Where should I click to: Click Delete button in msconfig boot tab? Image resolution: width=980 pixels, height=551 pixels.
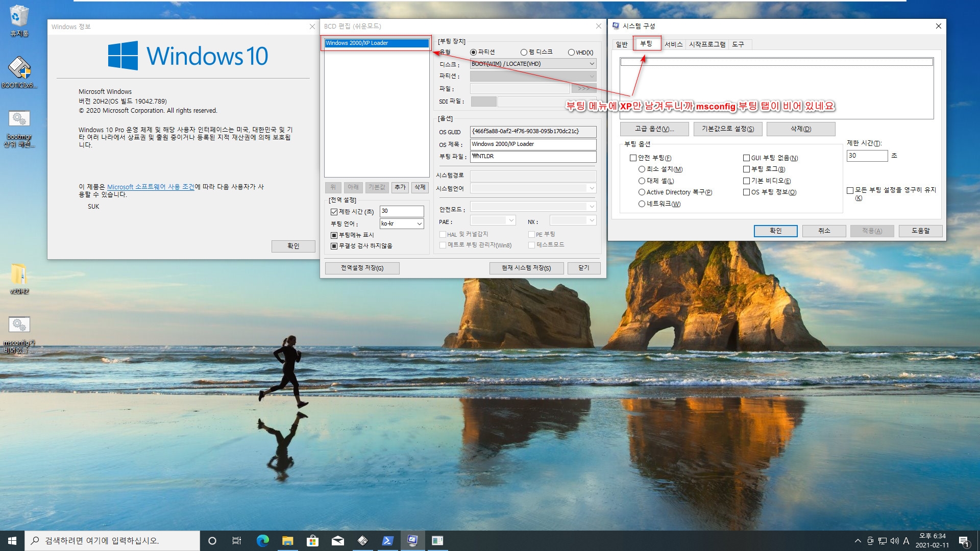(x=801, y=129)
